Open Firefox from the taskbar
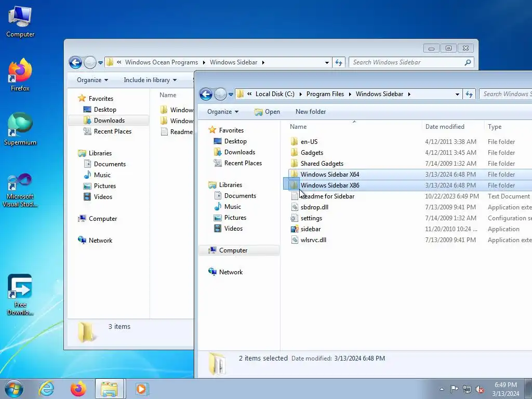 pos(78,389)
